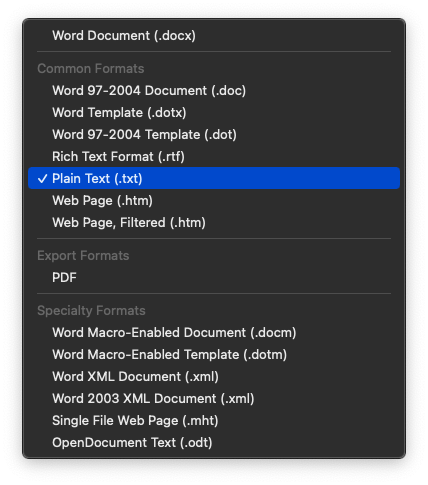Select Word Document (.docx) format
Screen dimensions: 428x485
pos(214,35)
